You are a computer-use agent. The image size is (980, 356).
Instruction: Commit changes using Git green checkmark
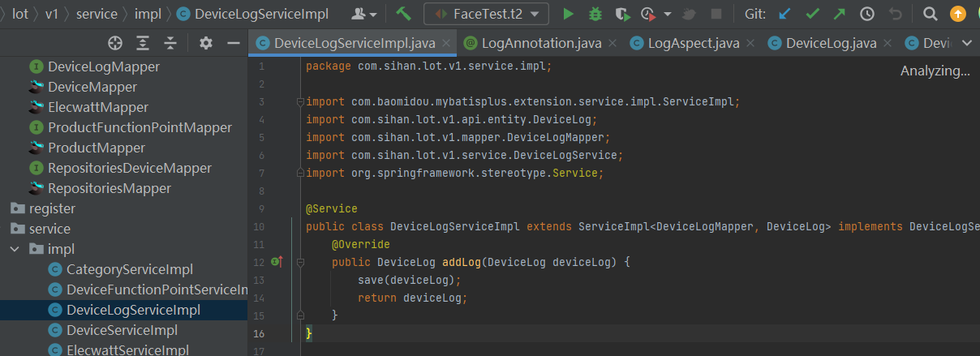pyautogui.click(x=812, y=14)
